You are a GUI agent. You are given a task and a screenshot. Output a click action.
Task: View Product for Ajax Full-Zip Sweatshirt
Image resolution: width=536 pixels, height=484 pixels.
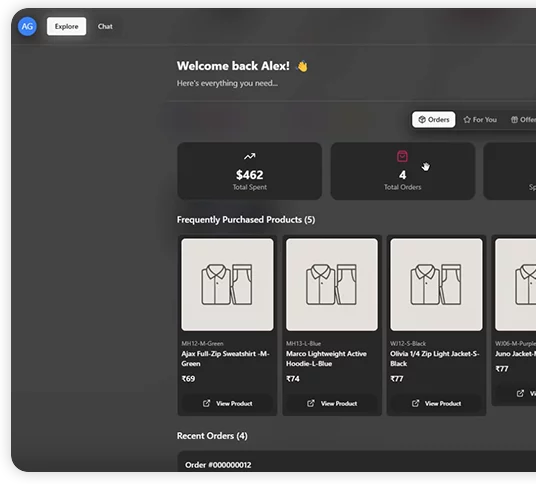click(x=227, y=403)
